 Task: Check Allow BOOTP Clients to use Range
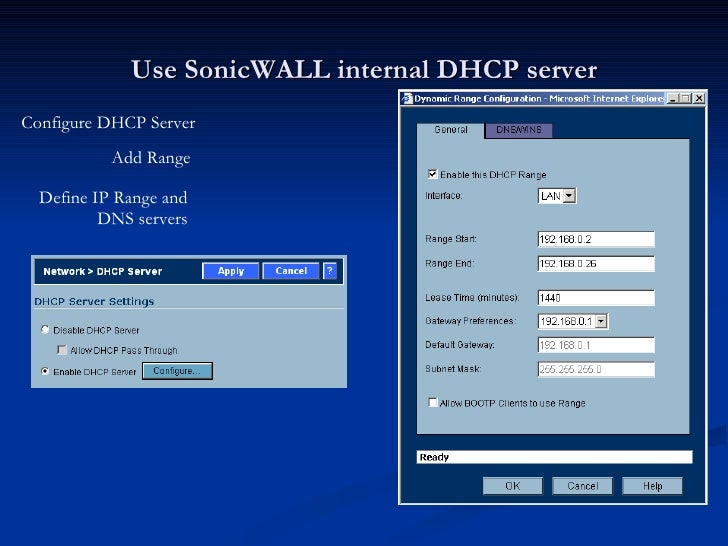(432, 402)
